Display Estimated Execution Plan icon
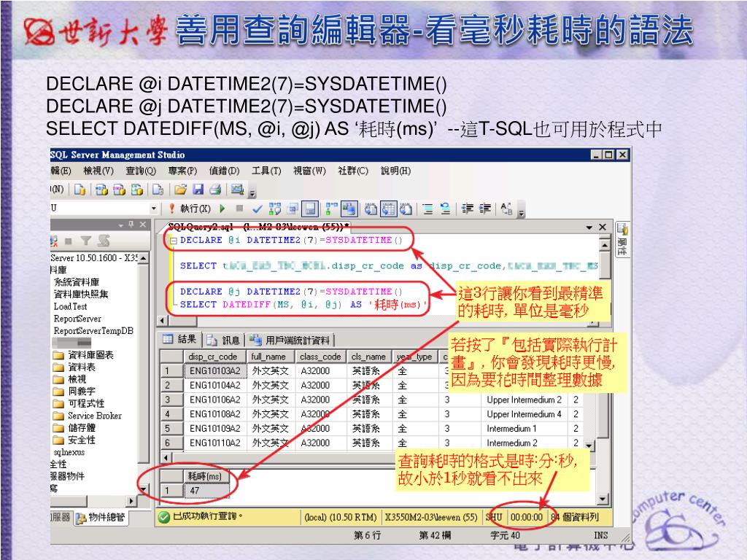Image resolution: width=747 pixels, height=560 pixels. click(275, 209)
